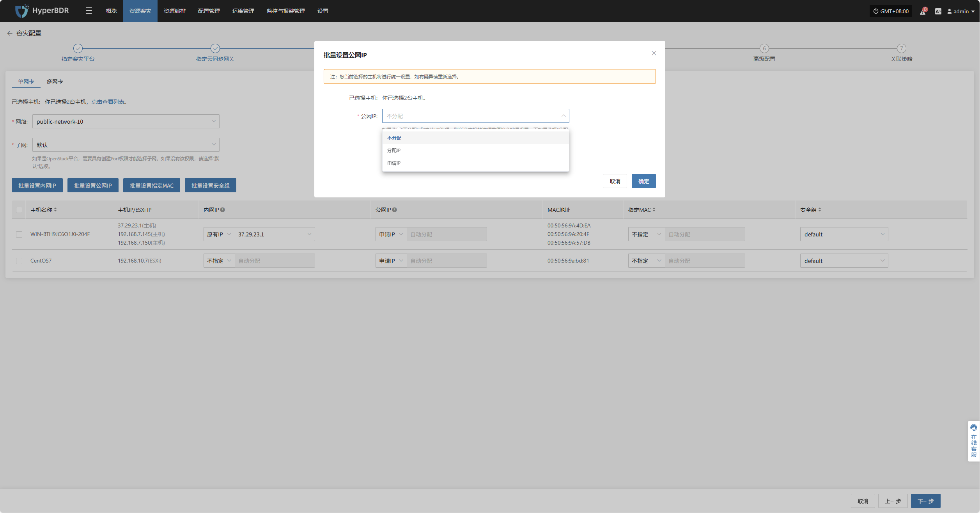Click CentOS7 指定MAC 自动分配 input
The width and height of the screenshot is (980, 513).
pyautogui.click(x=705, y=261)
